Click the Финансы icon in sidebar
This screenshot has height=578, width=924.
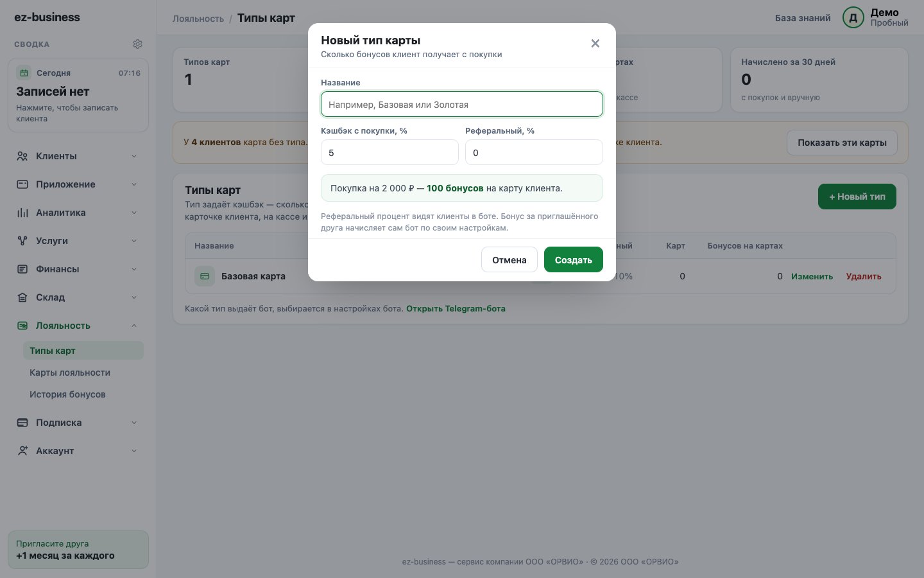[22, 269]
